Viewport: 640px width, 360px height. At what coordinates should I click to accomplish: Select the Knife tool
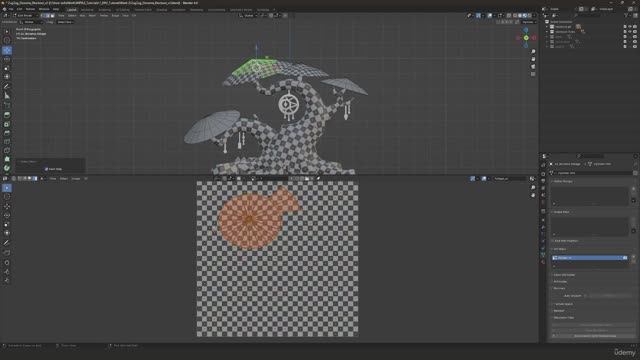point(7,151)
